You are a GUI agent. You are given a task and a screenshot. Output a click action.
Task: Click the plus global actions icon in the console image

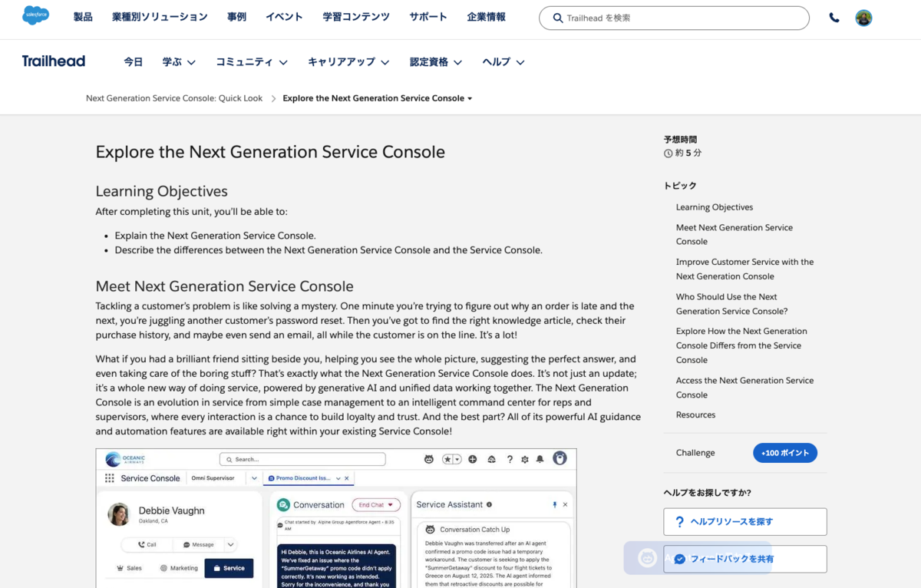click(472, 459)
